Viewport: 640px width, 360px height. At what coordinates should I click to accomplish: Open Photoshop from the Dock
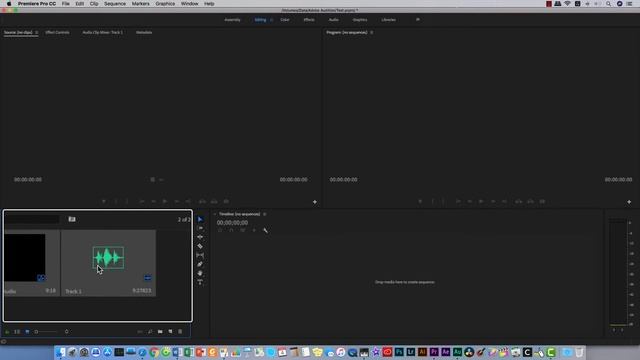point(399,352)
